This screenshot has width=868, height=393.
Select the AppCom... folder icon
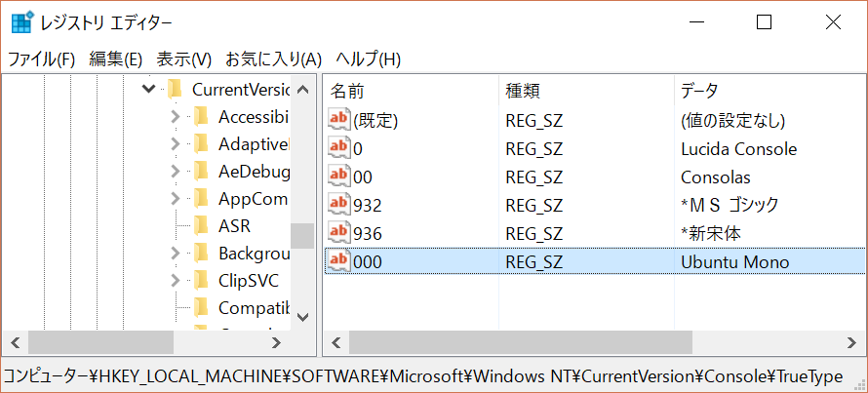202,198
